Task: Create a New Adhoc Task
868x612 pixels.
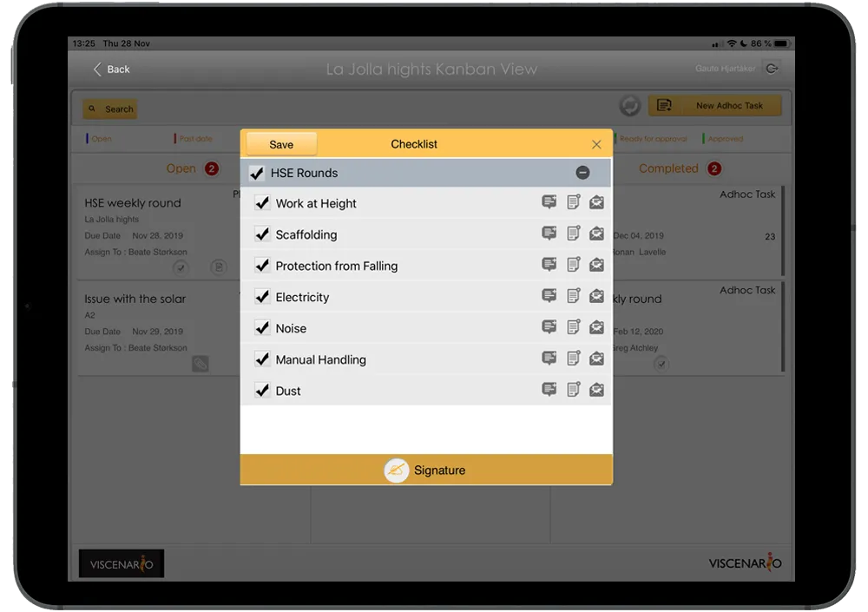Action: pos(714,105)
